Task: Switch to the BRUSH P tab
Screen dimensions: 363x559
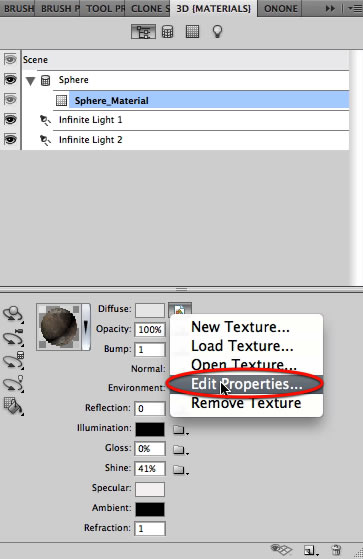Action: (x=57, y=8)
